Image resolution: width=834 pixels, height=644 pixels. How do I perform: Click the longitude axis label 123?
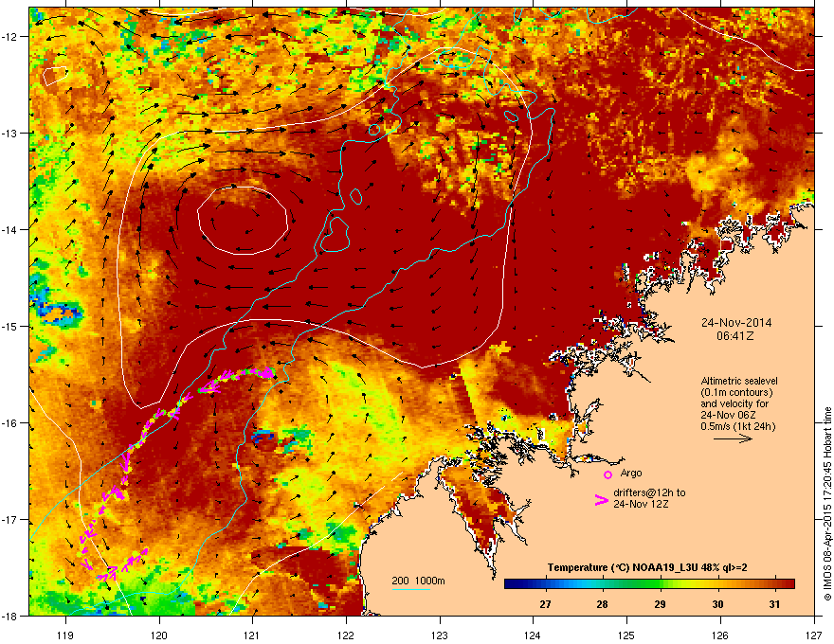(x=440, y=635)
